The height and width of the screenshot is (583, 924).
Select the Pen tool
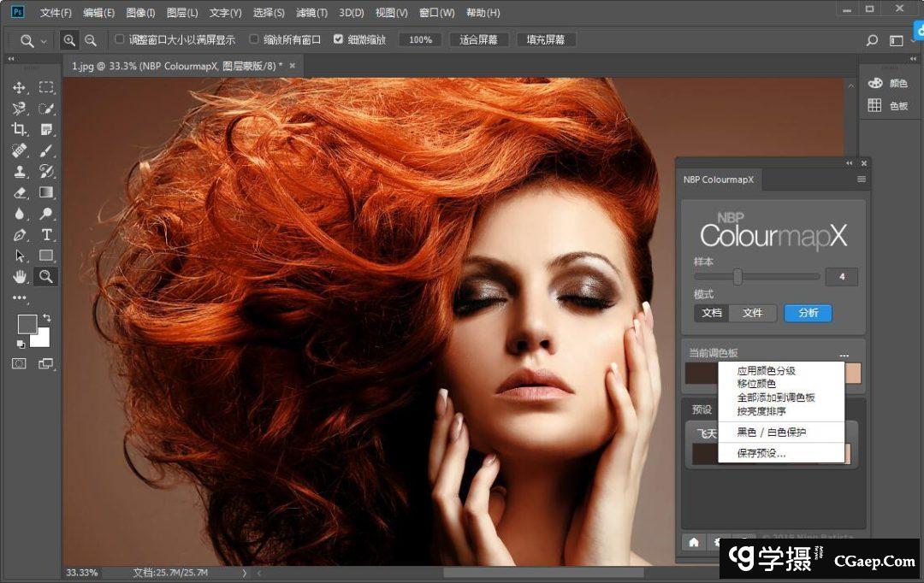tap(19, 235)
